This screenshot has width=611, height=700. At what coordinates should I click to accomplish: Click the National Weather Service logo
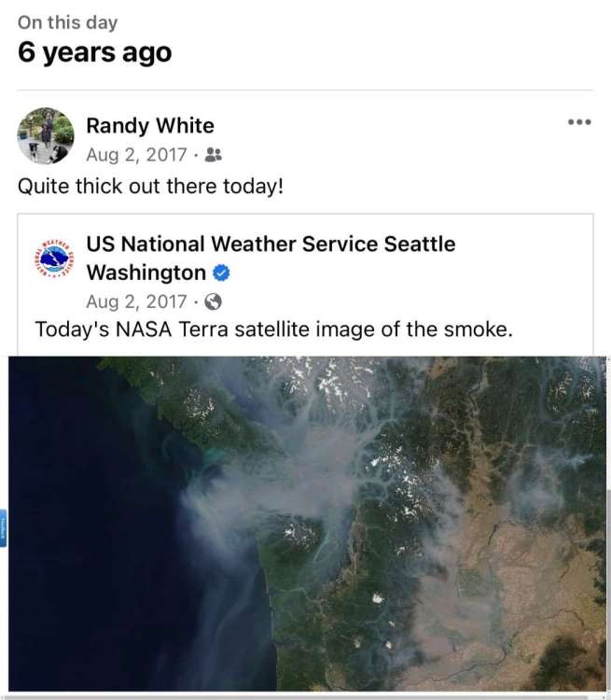[x=54, y=259]
